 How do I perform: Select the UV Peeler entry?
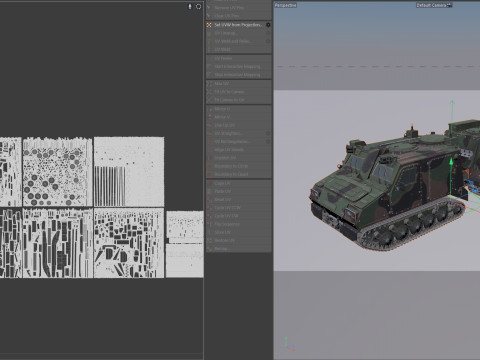[x=239, y=58]
